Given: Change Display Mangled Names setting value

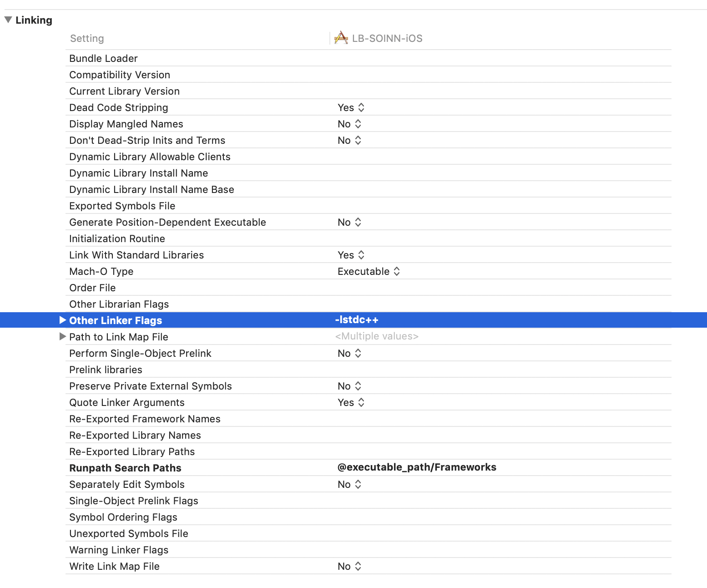Looking at the screenshot, I should pyautogui.click(x=358, y=123).
